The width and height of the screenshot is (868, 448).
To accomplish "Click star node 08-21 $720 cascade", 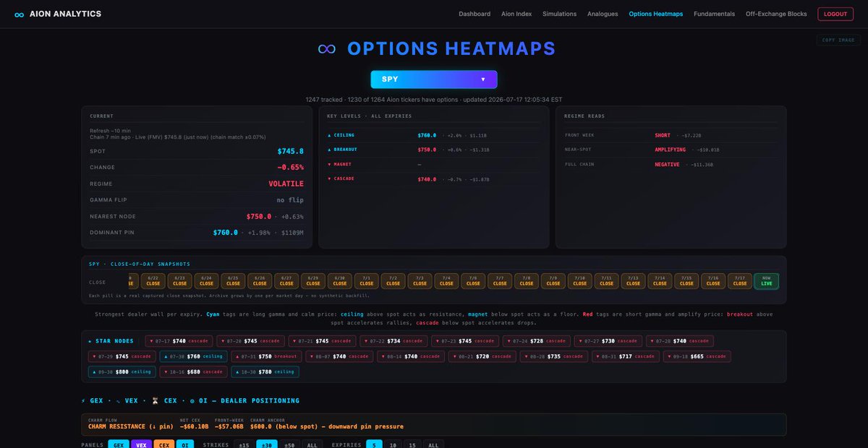I will click(x=482, y=356).
